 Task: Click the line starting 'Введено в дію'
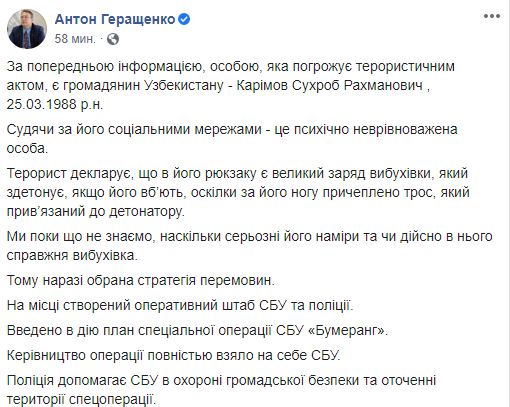click(197, 330)
